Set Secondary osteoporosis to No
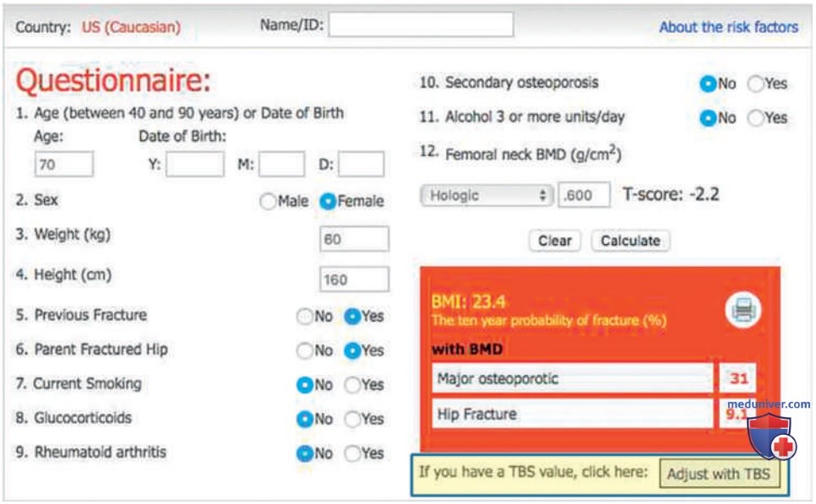816x504 pixels. [708, 84]
